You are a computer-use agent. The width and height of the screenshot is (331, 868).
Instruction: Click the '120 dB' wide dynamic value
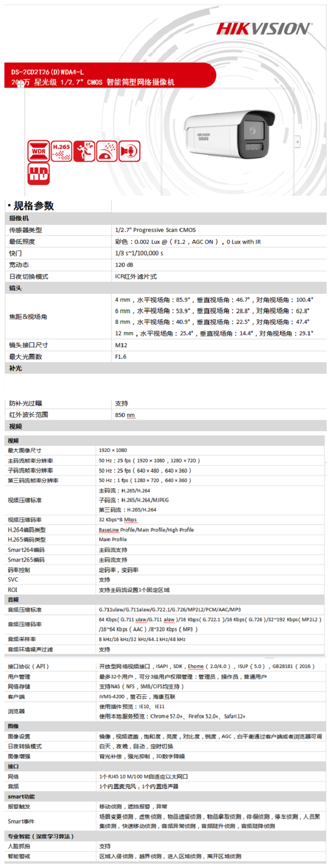click(x=124, y=265)
